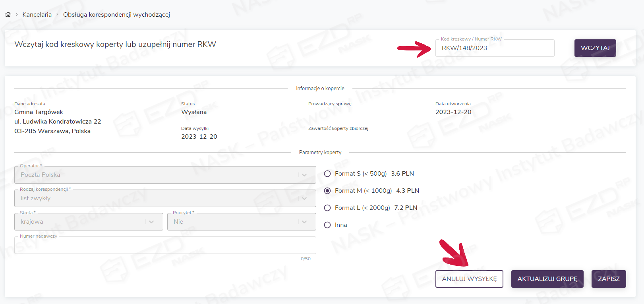Open Obsługa korespondencji wychodzącej breadcrumb
This screenshot has width=644, height=304.
click(116, 15)
